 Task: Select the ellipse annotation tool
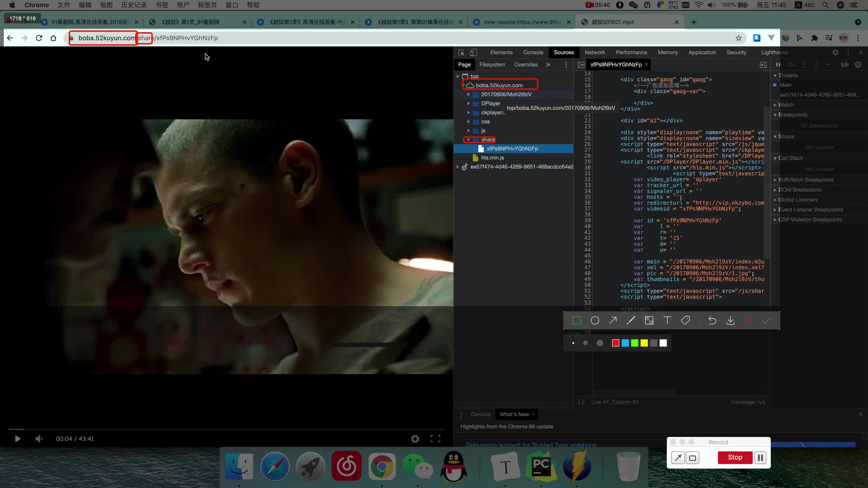(595, 320)
